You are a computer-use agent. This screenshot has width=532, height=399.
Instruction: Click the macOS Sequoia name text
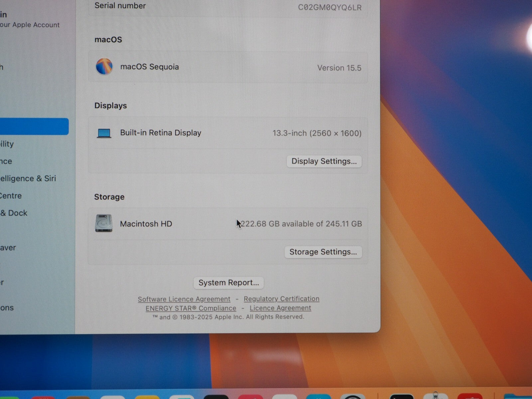pos(149,67)
